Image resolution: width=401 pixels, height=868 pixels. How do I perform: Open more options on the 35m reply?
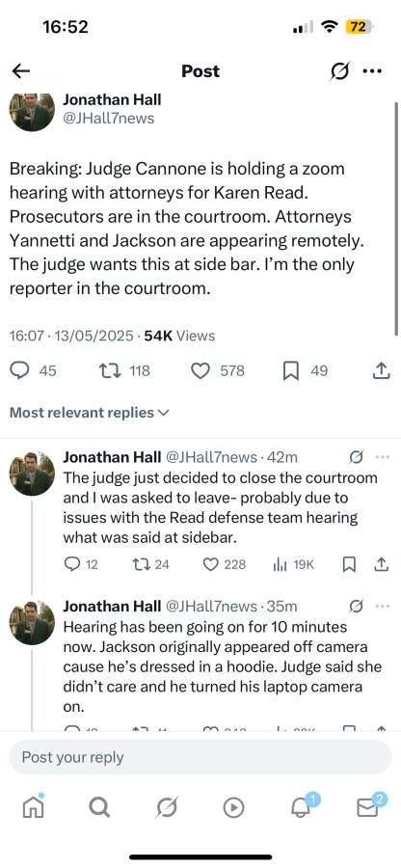[x=382, y=607]
